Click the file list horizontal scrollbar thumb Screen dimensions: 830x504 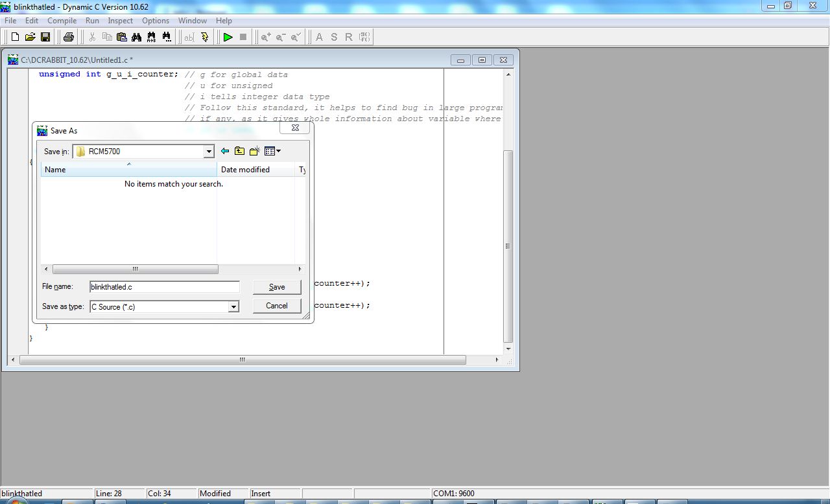[135, 269]
